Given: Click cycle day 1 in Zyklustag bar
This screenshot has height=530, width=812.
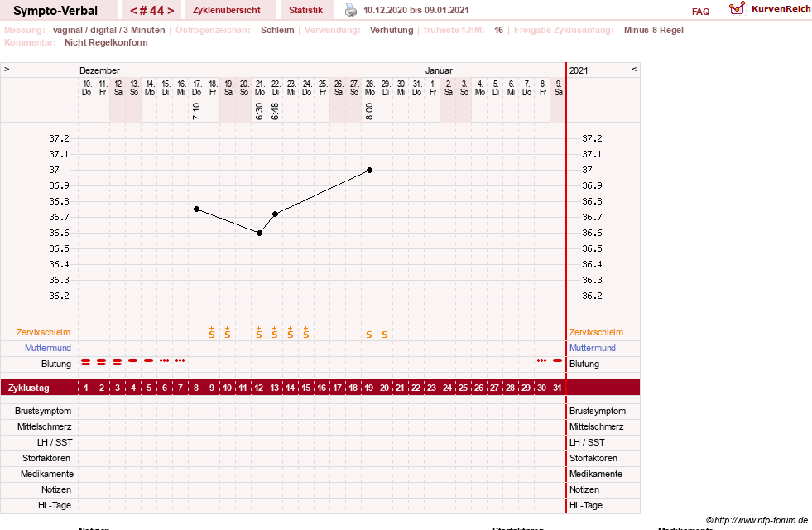Looking at the screenshot, I should 86,388.
